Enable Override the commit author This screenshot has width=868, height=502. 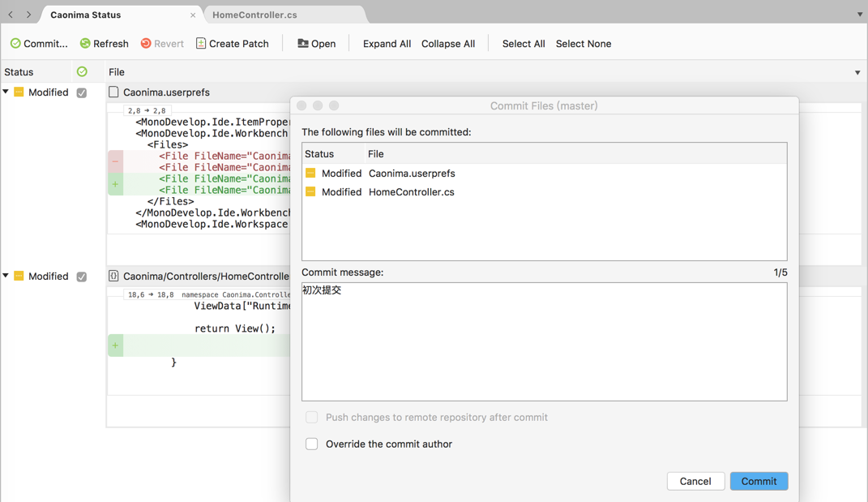pos(312,444)
